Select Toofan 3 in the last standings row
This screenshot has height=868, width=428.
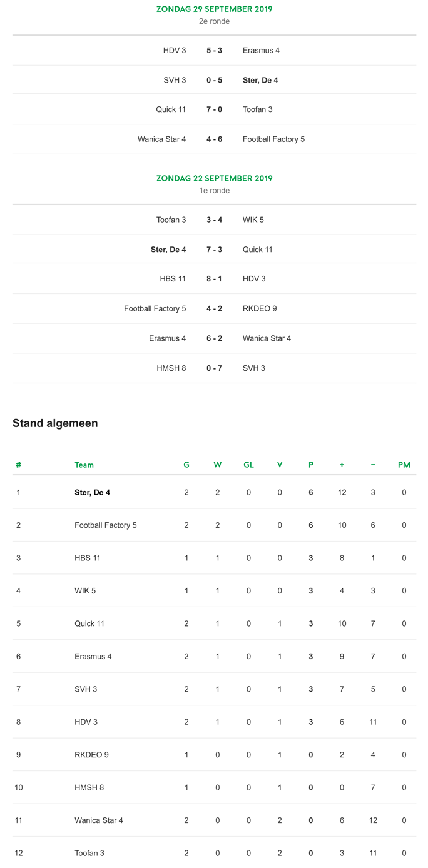coord(89,853)
